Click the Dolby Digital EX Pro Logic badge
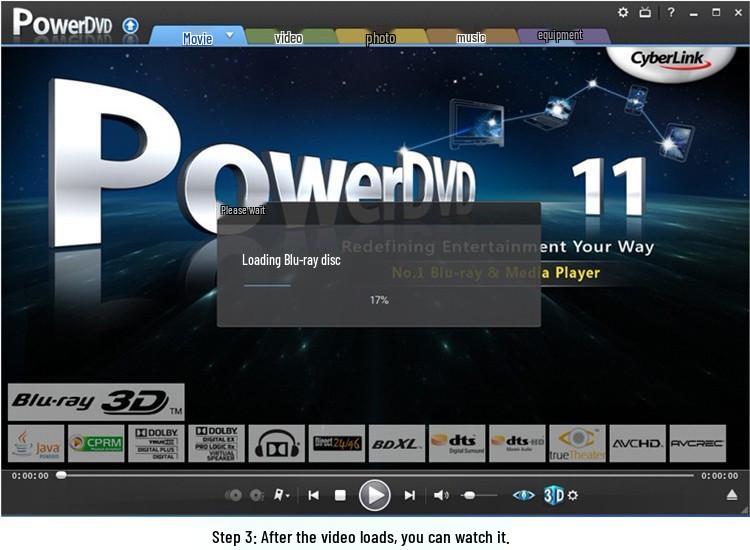 pyautogui.click(x=217, y=443)
